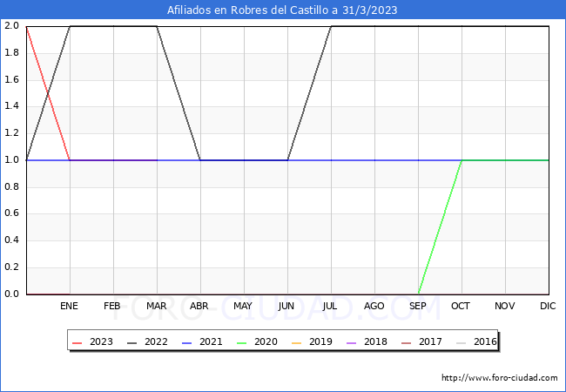Click the AGO month axis label
Screen dimensions: 566x392
374,306
